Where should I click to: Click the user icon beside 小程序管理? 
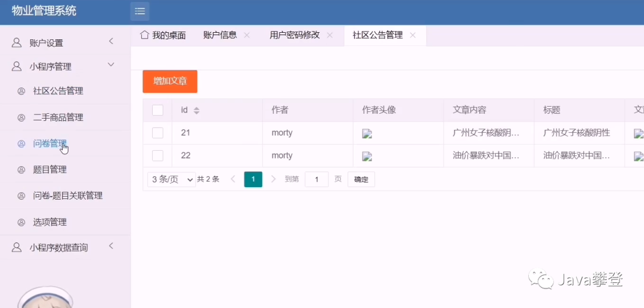pos(17,67)
